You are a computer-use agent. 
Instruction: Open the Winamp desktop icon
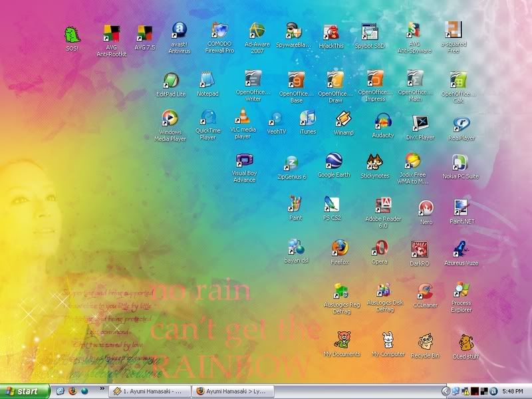point(343,120)
